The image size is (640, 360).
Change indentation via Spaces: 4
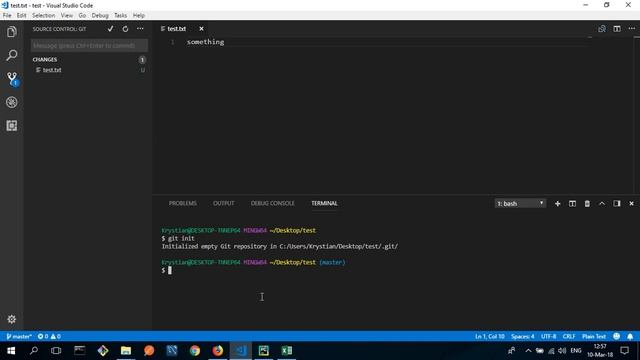coord(522,336)
